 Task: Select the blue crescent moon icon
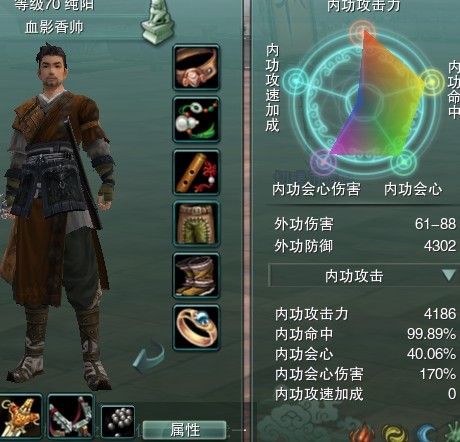[x=428, y=433]
